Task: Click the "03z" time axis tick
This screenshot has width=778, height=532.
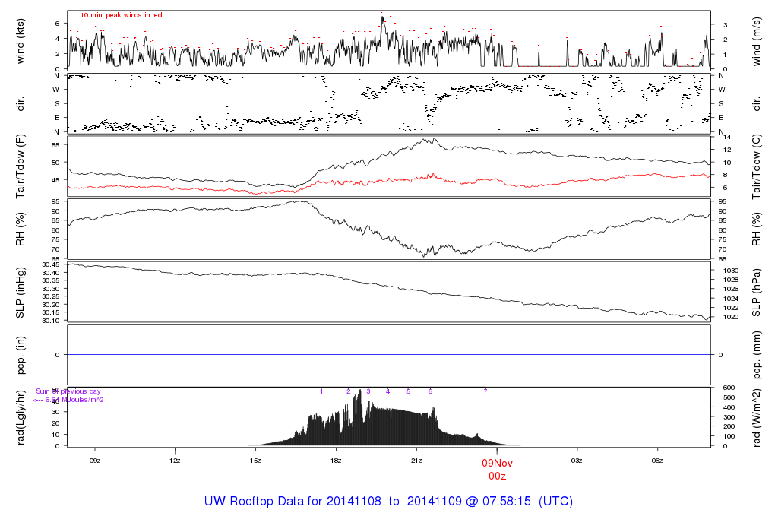Action: 577,461
